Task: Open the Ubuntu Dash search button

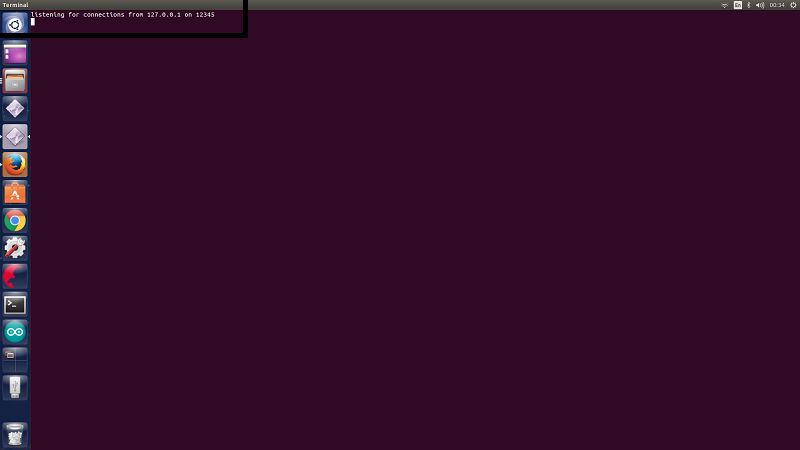Action: coord(15,24)
